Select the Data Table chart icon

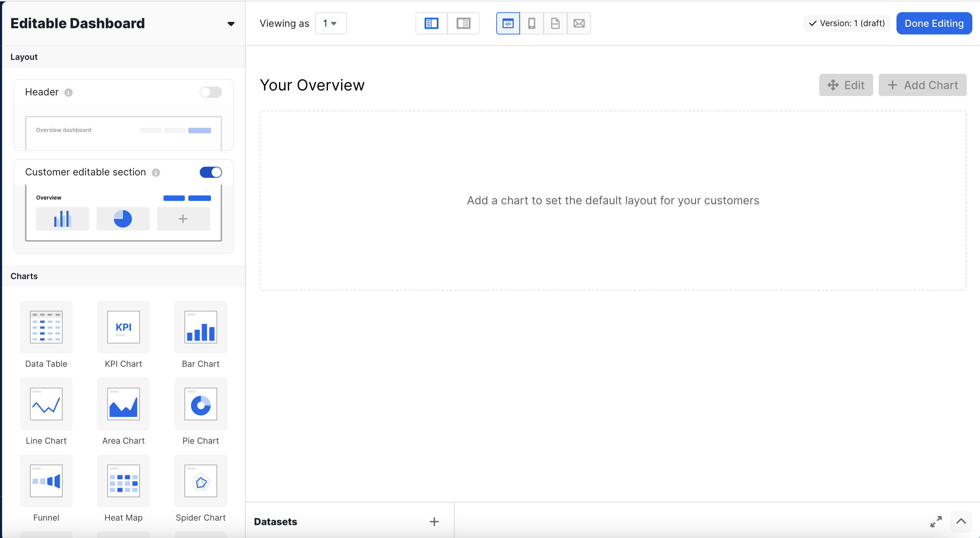pos(46,327)
